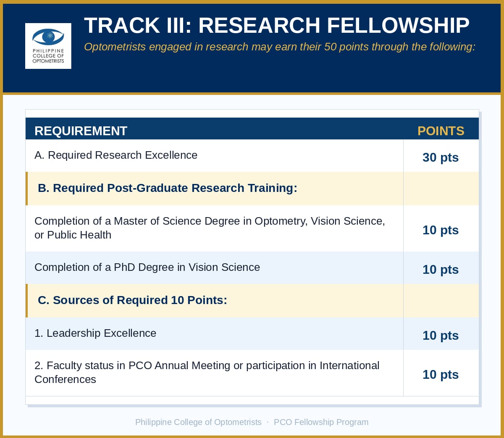Click the PCO Fellowship Program footer text
The height and width of the screenshot is (438, 504).
coord(321,422)
